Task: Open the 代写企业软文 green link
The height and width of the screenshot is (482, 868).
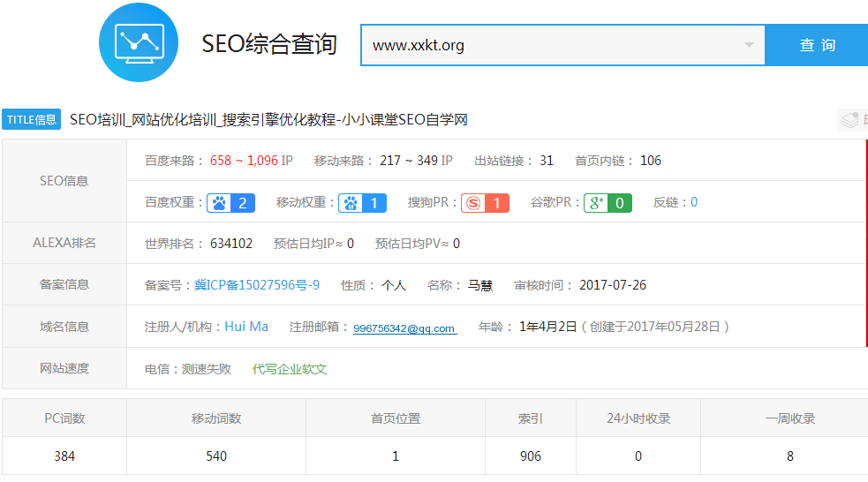Action: [x=290, y=369]
